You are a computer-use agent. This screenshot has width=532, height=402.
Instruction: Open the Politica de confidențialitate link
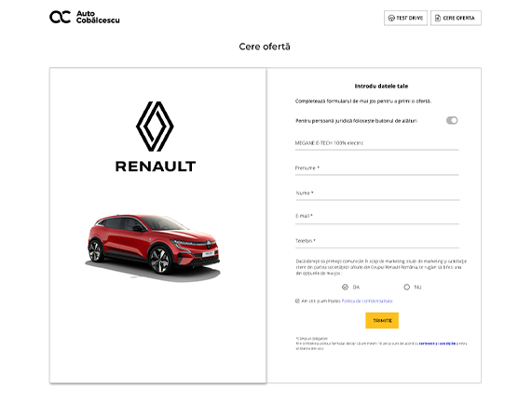tap(367, 301)
